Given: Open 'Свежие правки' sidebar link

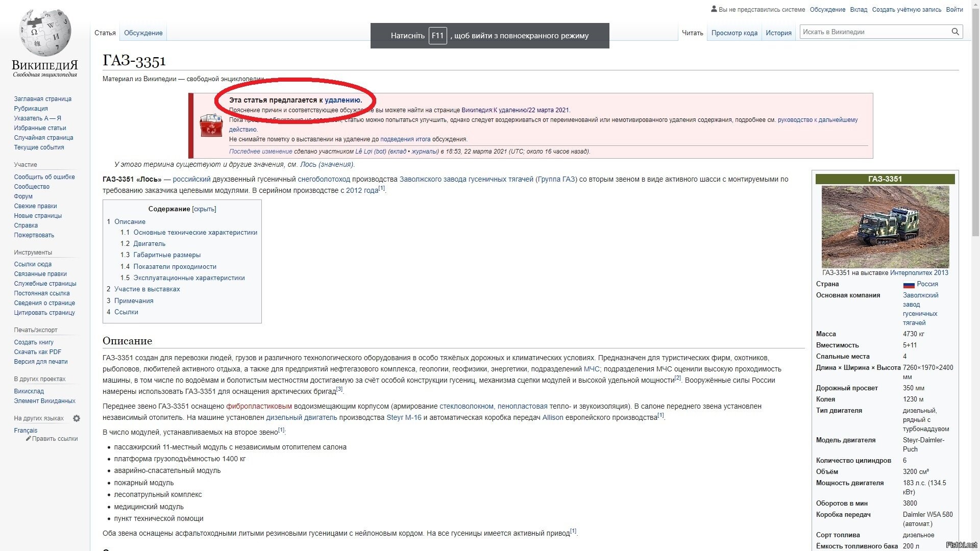Looking at the screenshot, I should (36, 206).
